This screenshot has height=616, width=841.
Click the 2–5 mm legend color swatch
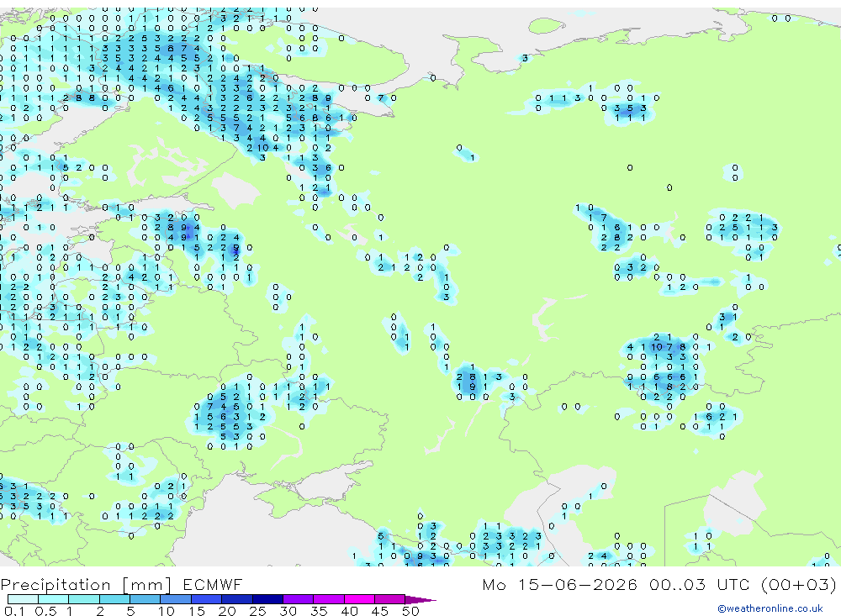point(114,599)
